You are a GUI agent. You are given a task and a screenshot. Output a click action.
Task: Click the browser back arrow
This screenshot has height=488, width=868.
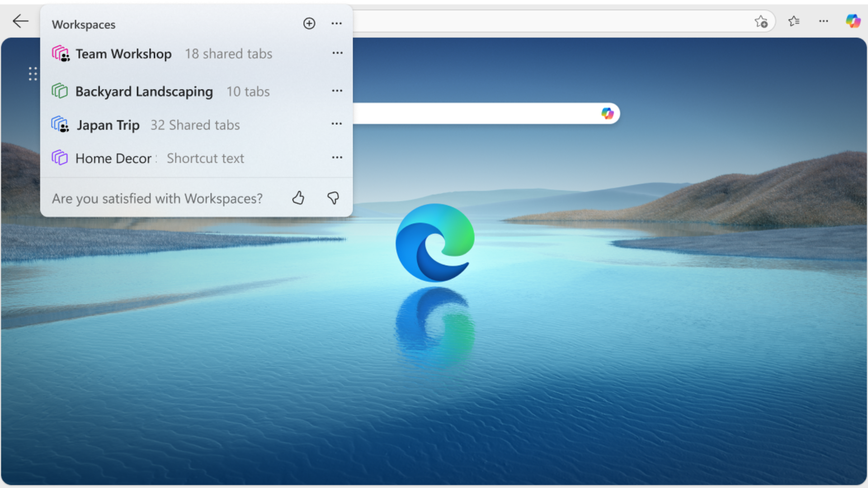point(20,21)
